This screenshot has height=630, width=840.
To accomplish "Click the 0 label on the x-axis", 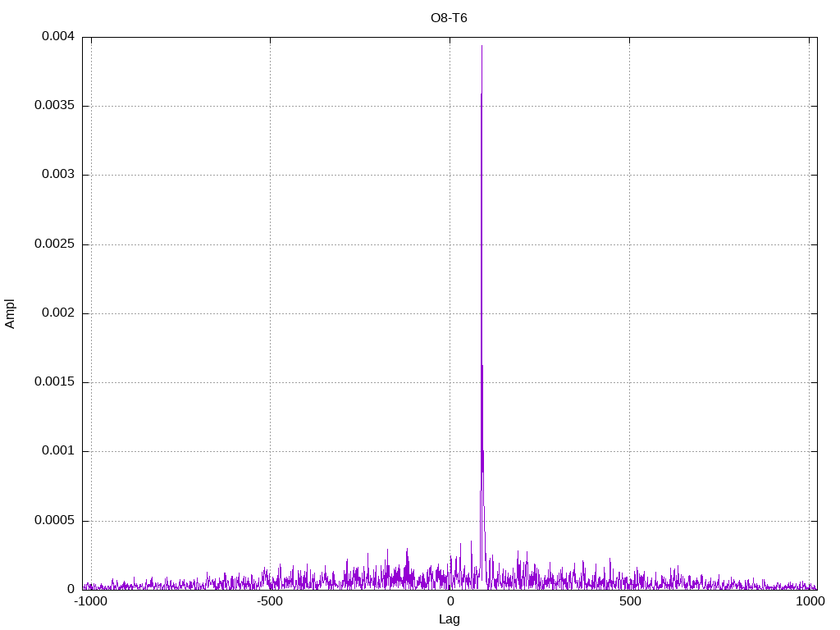I will pos(450,602).
